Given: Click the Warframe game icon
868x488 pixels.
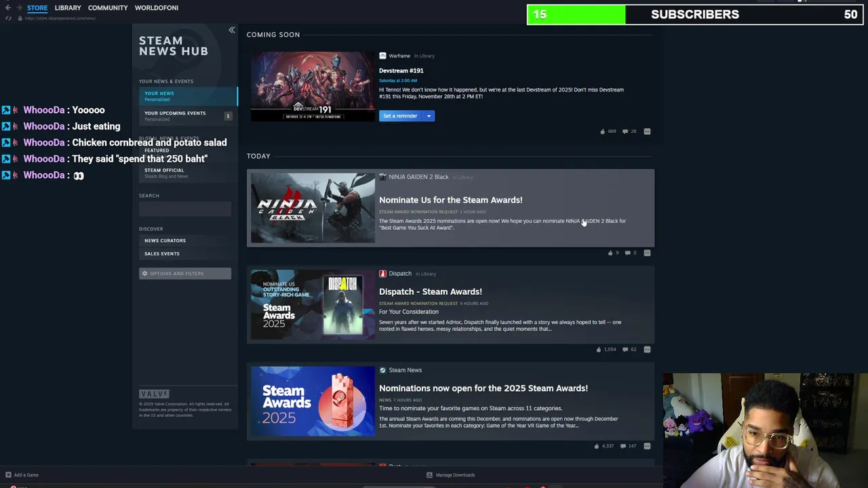Looking at the screenshot, I should pyautogui.click(x=382, y=56).
